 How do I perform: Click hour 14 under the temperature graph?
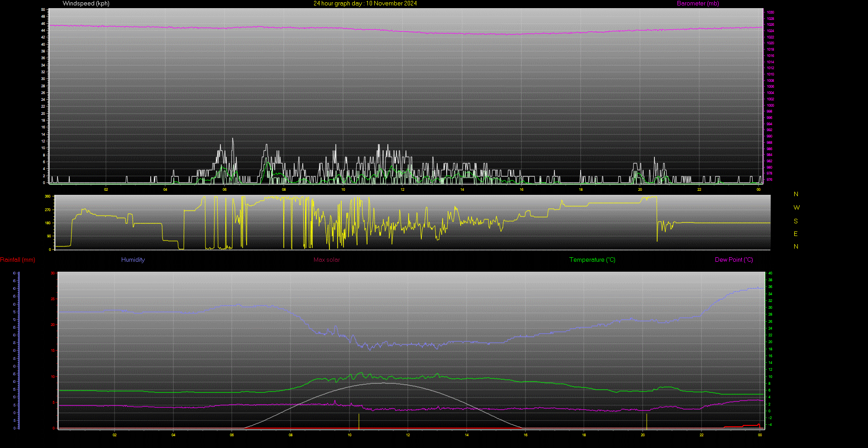click(467, 435)
